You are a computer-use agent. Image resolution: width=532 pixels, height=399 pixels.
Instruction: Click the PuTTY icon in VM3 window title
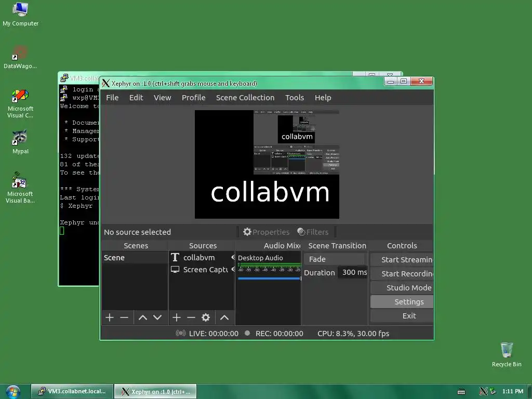point(64,78)
